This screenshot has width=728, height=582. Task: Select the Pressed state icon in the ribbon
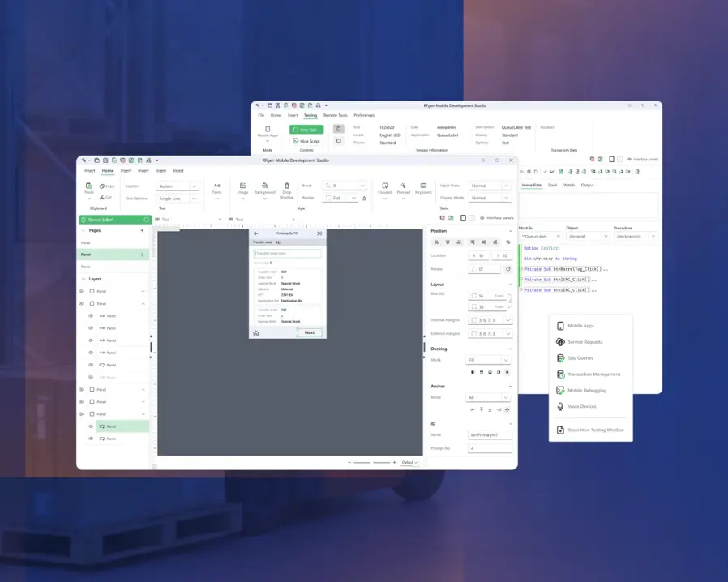click(404, 188)
